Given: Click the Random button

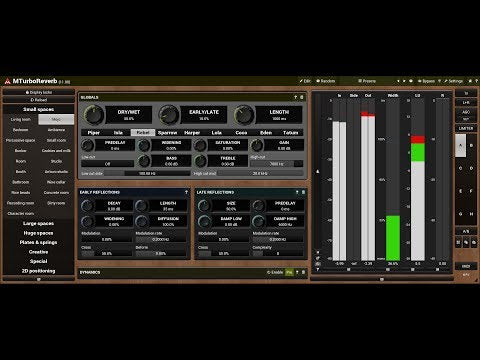Looking at the screenshot, I should click(x=326, y=81).
